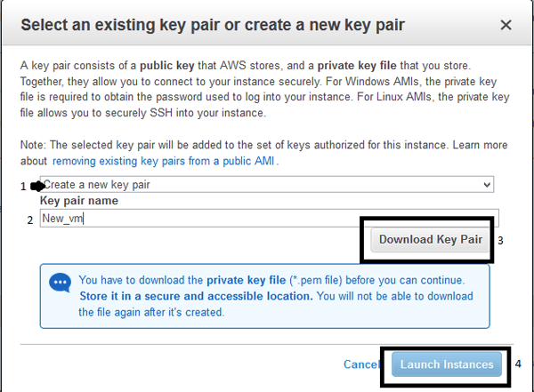Click the "Key pair name" label

79,201
